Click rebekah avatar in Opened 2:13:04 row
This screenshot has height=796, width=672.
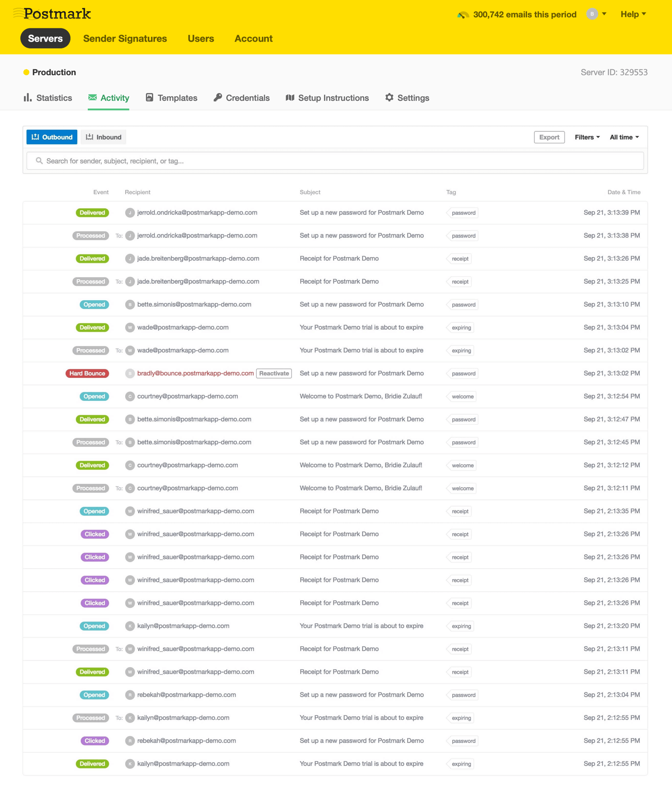pos(130,695)
